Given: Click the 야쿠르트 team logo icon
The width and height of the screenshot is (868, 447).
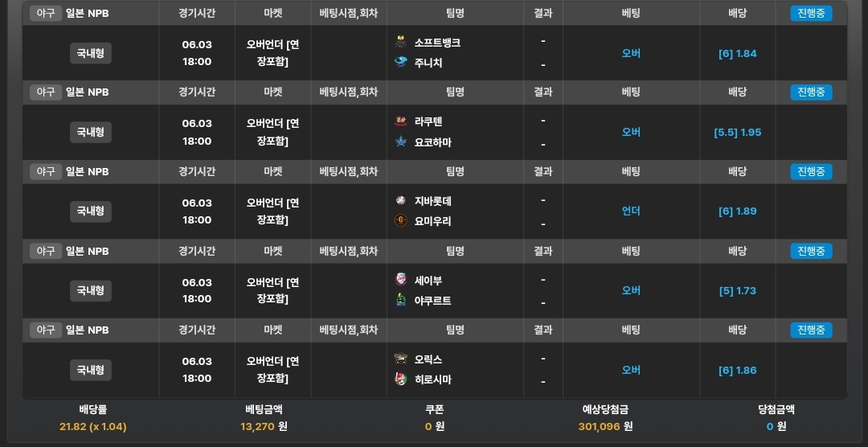Looking at the screenshot, I should tap(401, 300).
